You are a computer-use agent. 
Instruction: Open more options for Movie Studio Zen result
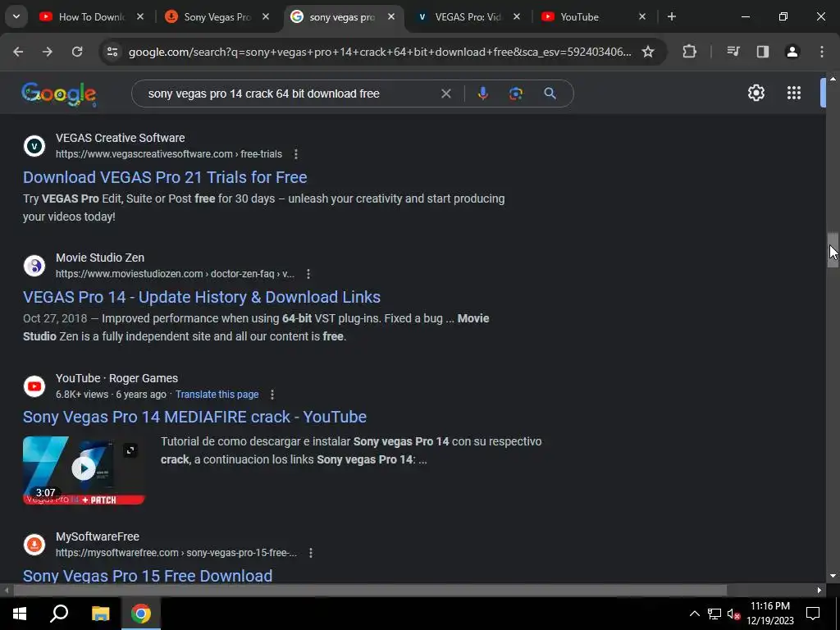pyautogui.click(x=308, y=274)
